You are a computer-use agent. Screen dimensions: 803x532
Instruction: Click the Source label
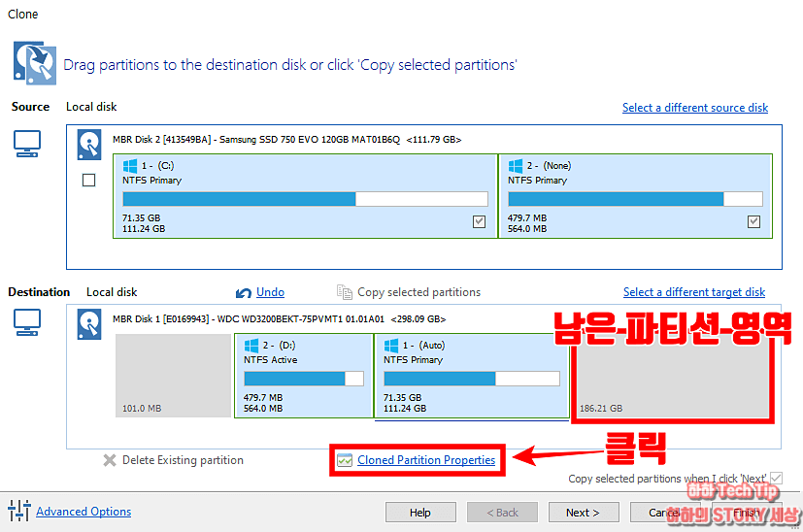[31, 107]
